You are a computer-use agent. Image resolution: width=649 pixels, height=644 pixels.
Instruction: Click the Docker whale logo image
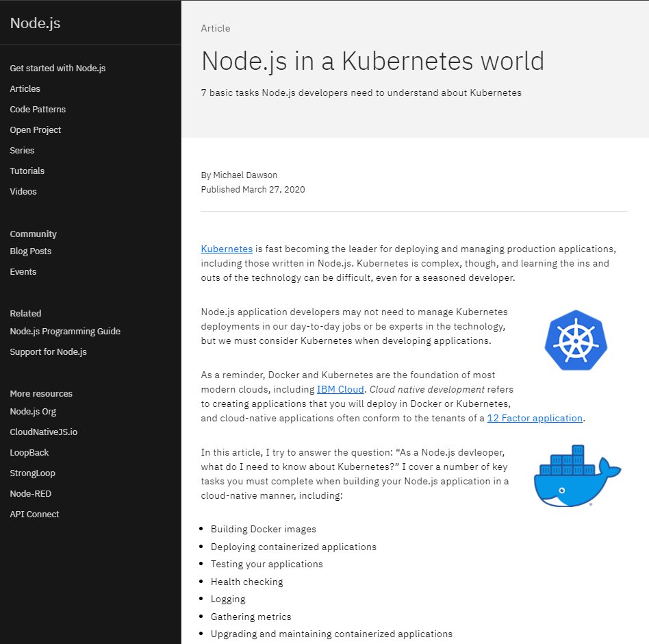(x=577, y=476)
